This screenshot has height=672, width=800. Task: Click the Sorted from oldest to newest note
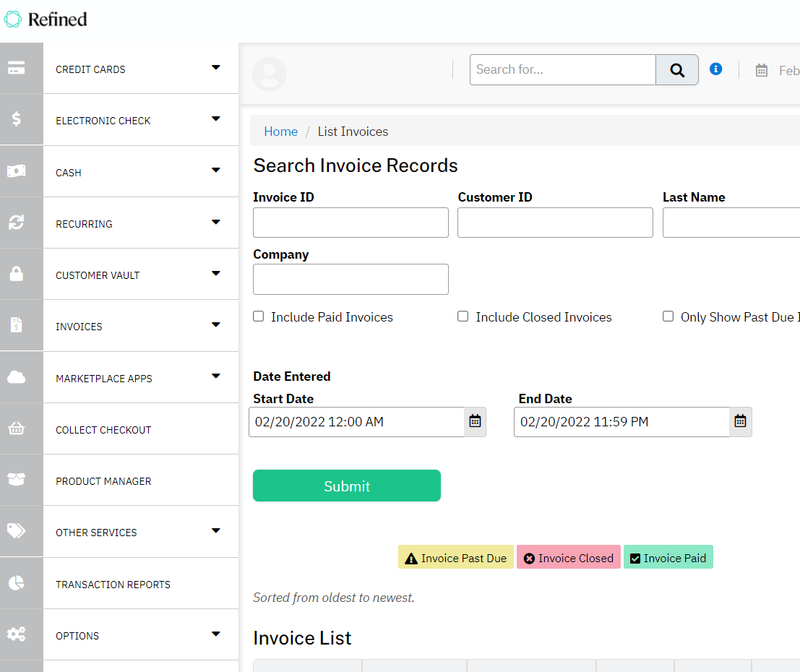(334, 598)
